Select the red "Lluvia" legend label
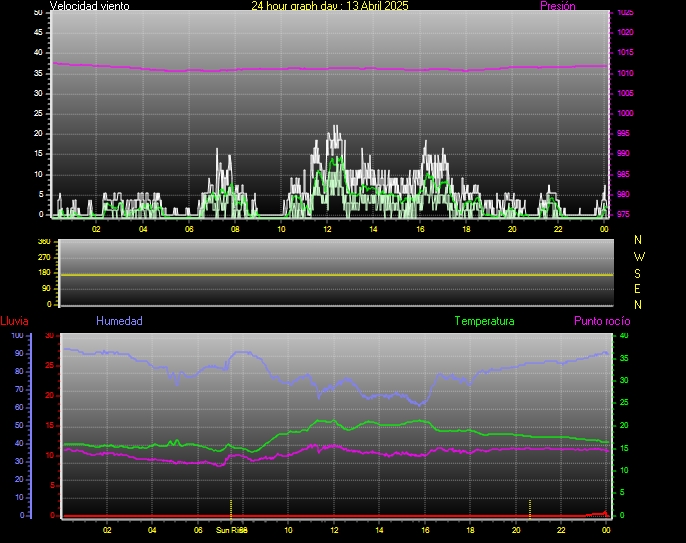Viewport: 686px width, 543px height. [x=14, y=321]
